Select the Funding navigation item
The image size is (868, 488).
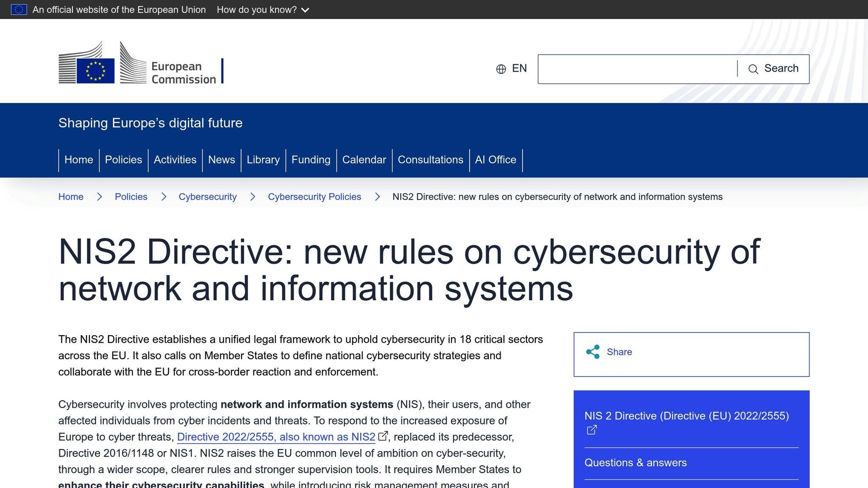pos(311,160)
